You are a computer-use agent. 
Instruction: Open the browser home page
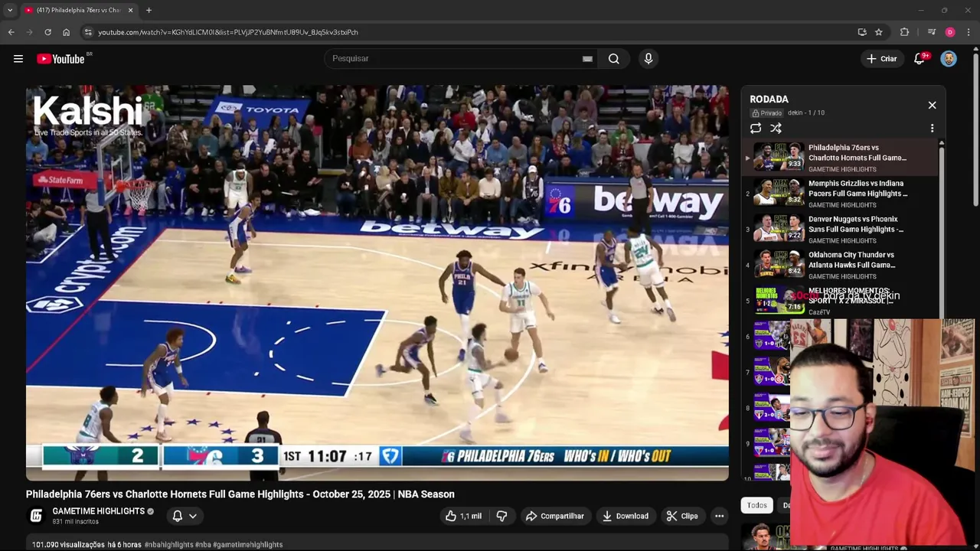pyautogui.click(x=66, y=32)
